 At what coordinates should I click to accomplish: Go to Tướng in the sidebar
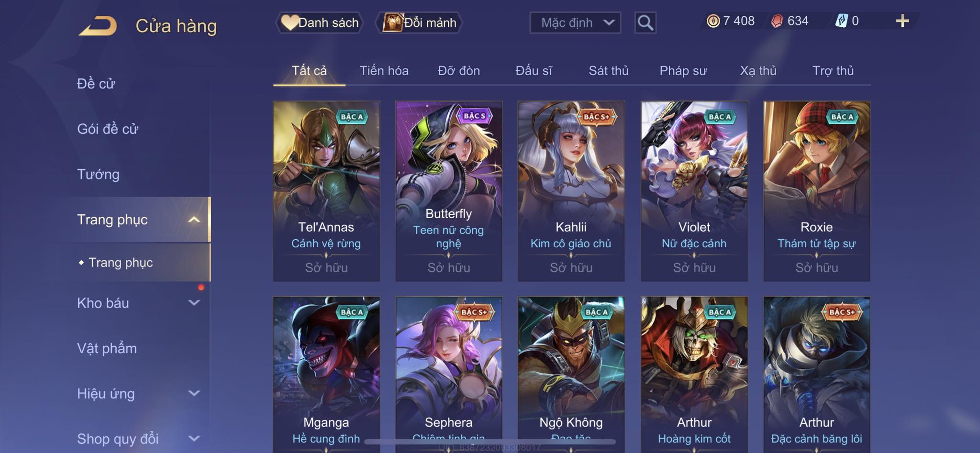[x=98, y=174]
